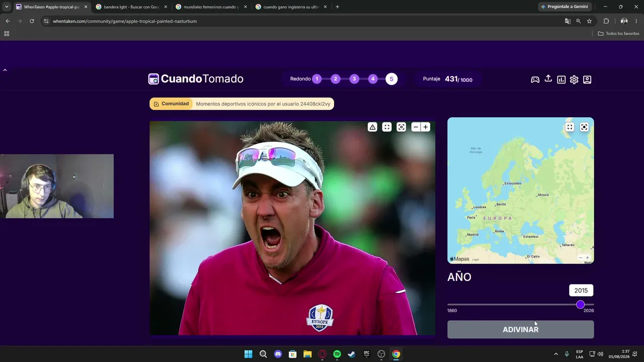
Task: Go to round 3 indicator
Action: 354,79
